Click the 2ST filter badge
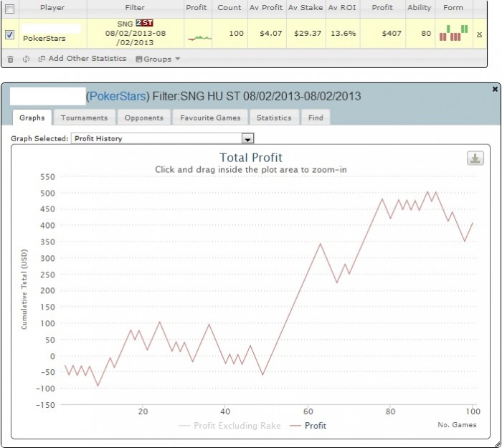 [x=144, y=23]
